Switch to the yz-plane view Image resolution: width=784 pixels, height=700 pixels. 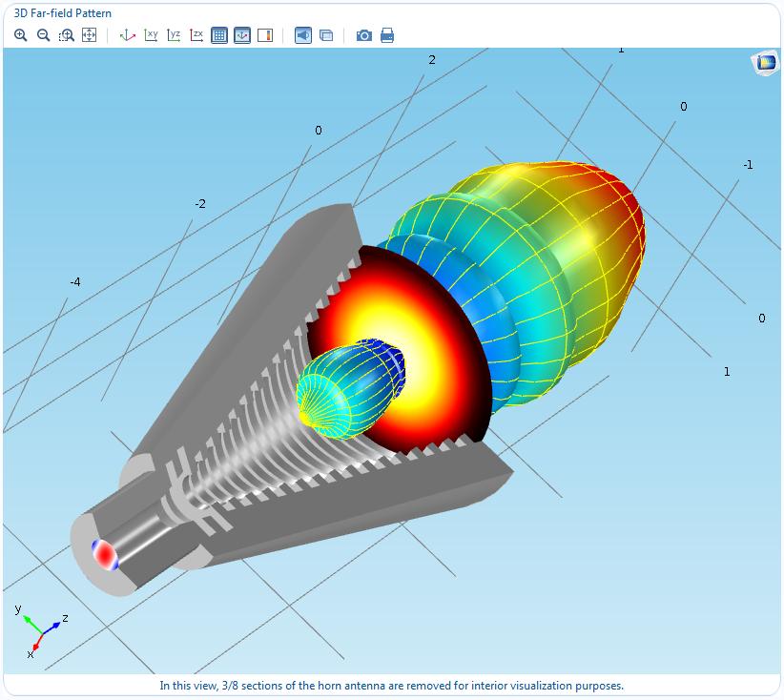[174, 35]
